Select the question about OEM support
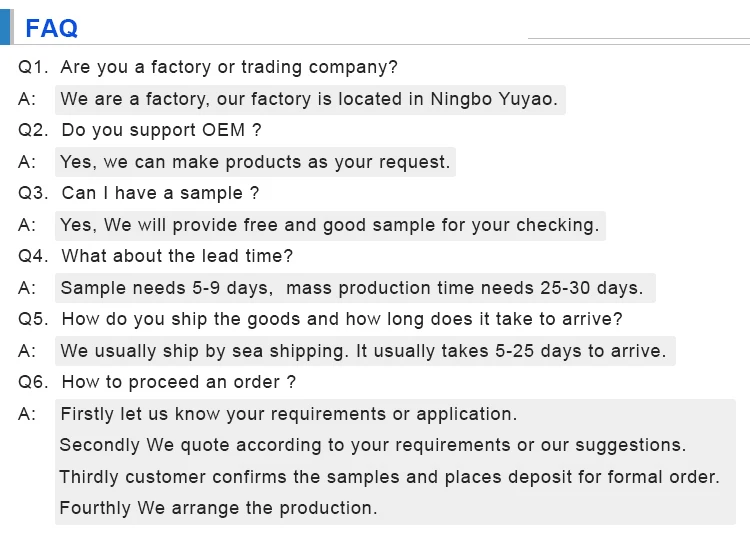750x534 pixels. point(161,130)
